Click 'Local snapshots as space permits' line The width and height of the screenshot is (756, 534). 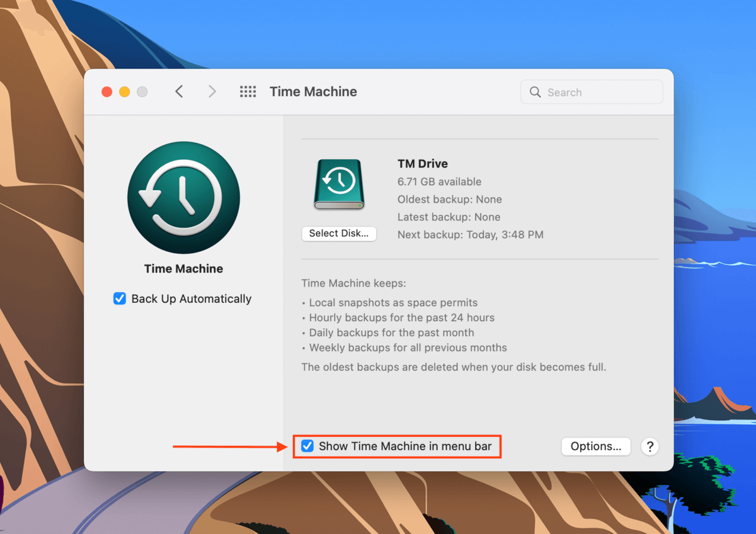[394, 302]
